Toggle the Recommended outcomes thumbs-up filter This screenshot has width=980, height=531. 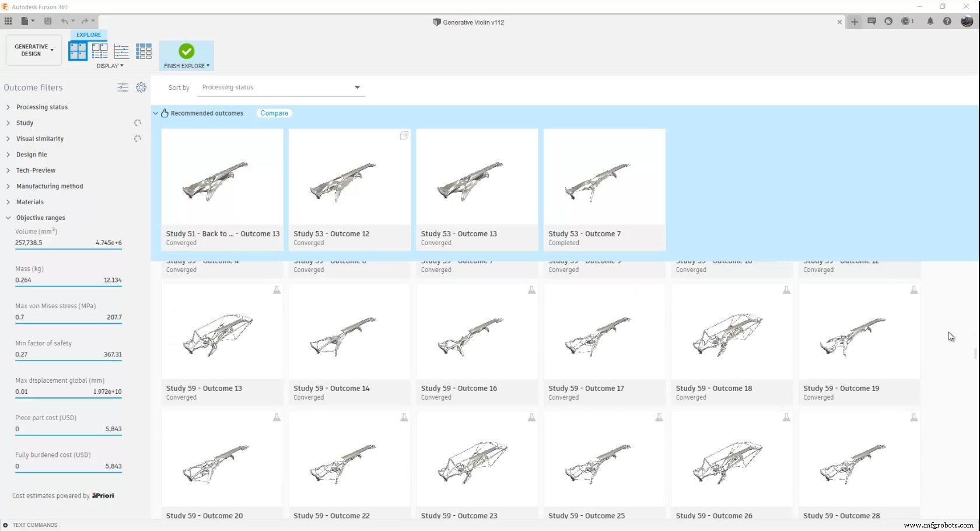pos(164,113)
